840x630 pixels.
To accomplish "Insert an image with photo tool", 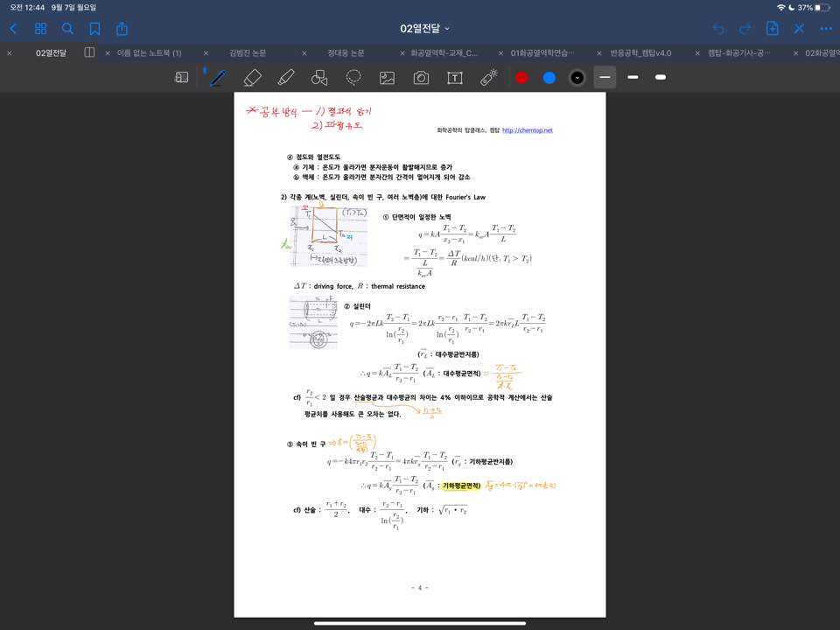I will (x=387, y=78).
